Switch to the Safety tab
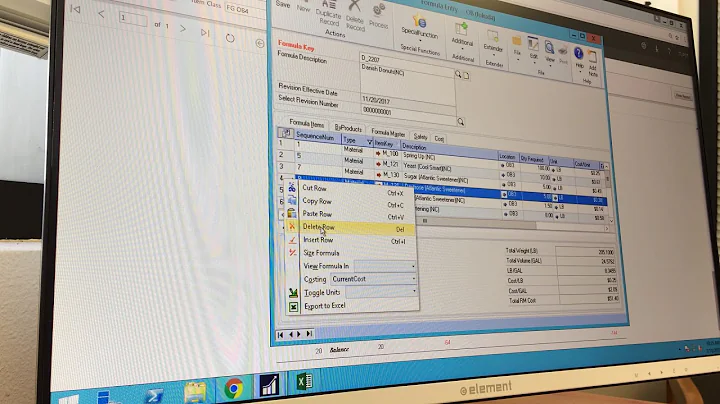 (420, 136)
